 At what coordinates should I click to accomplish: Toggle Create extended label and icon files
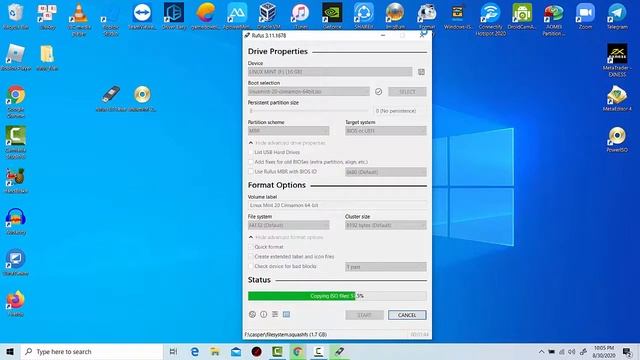(251, 257)
